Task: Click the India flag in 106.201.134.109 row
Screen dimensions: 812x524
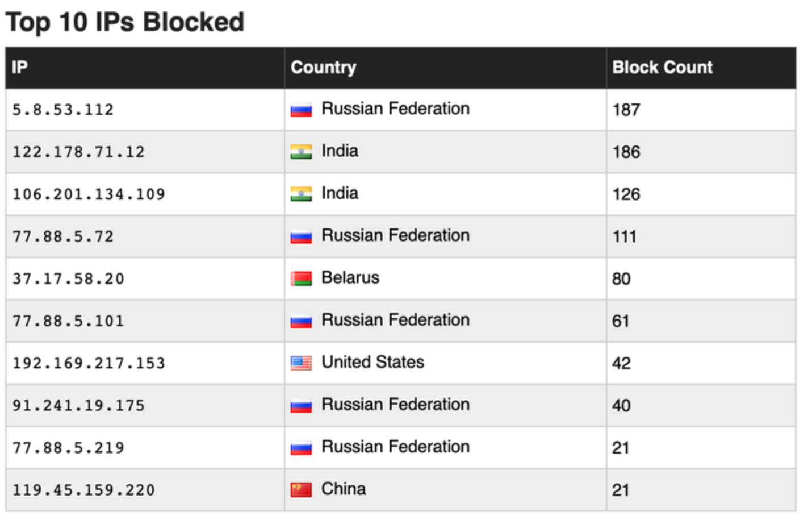Action: [x=301, y=194]
